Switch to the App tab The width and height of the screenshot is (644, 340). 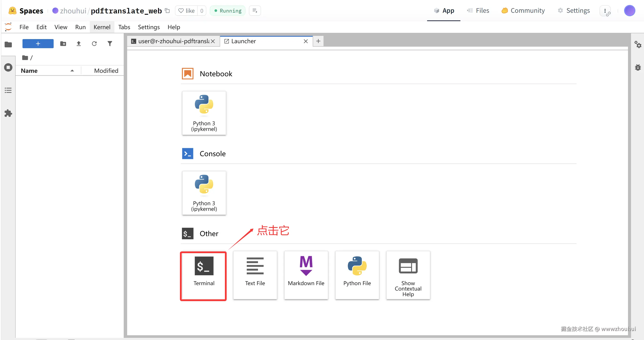444,11
